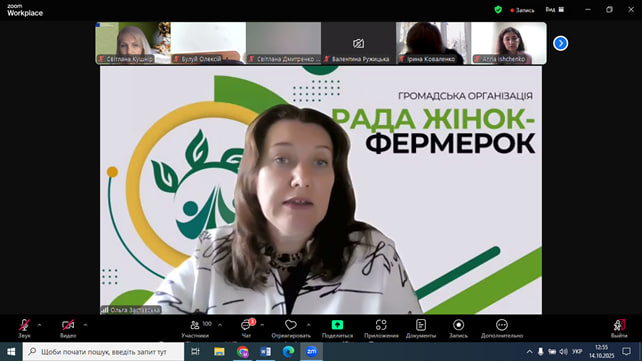
Task: Turn on camera with the Видео button
Action: pyautogui.click(x=68, y=328)
